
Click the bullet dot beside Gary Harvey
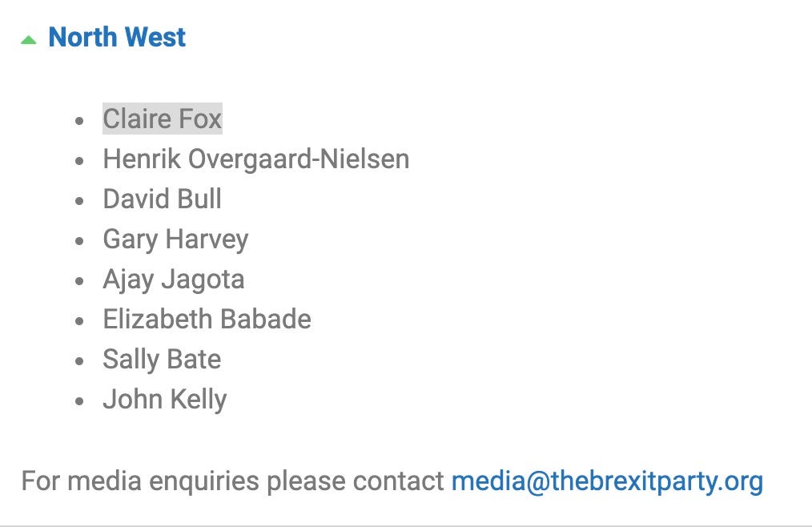(x=79, y=241)
